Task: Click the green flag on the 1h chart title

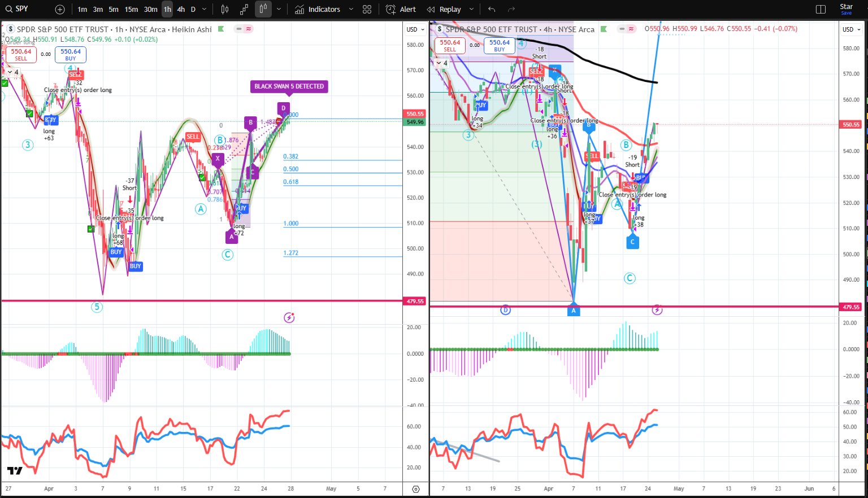Action: click(x=221, y=29)
